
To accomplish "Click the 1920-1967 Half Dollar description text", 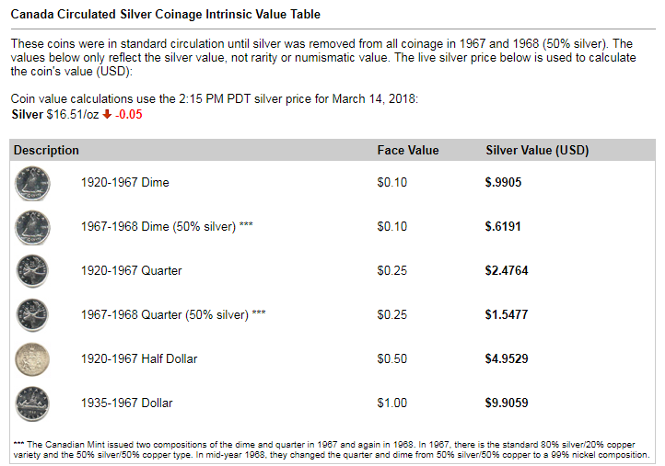I will 139,359.
